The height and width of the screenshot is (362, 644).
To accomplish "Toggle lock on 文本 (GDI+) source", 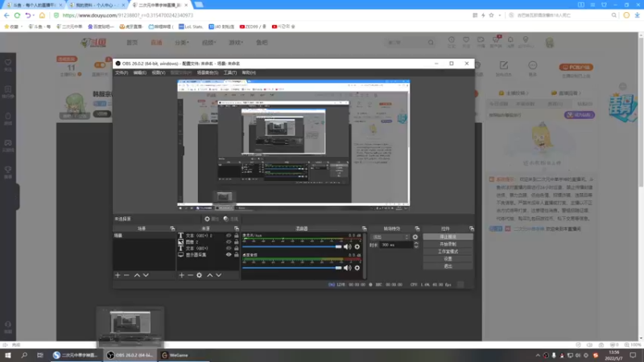I will tap(236, 249).
